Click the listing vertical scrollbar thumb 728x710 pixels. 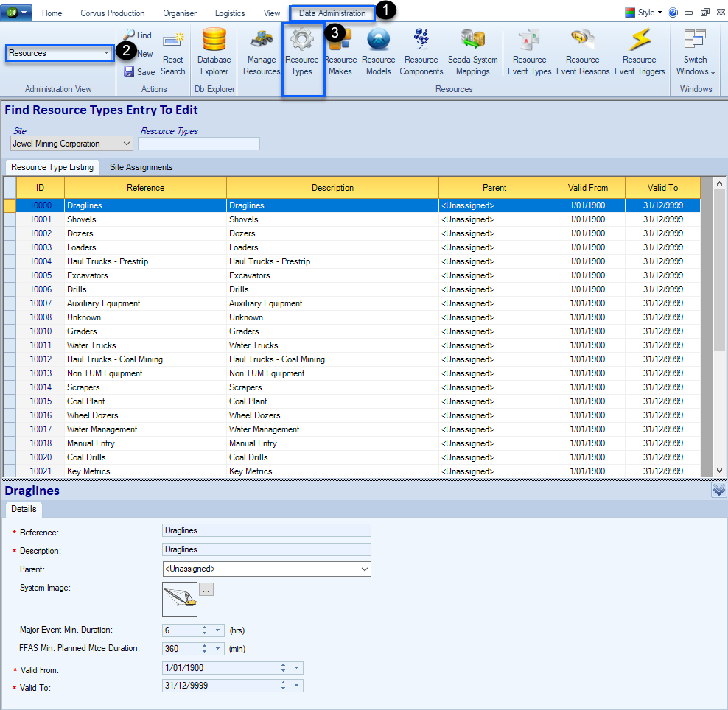718,270
